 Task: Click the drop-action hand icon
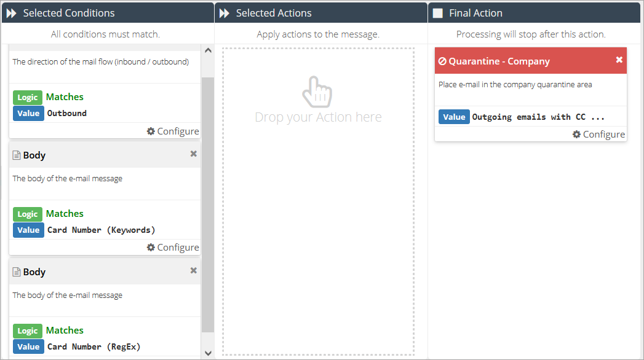[x=317, y=92]
